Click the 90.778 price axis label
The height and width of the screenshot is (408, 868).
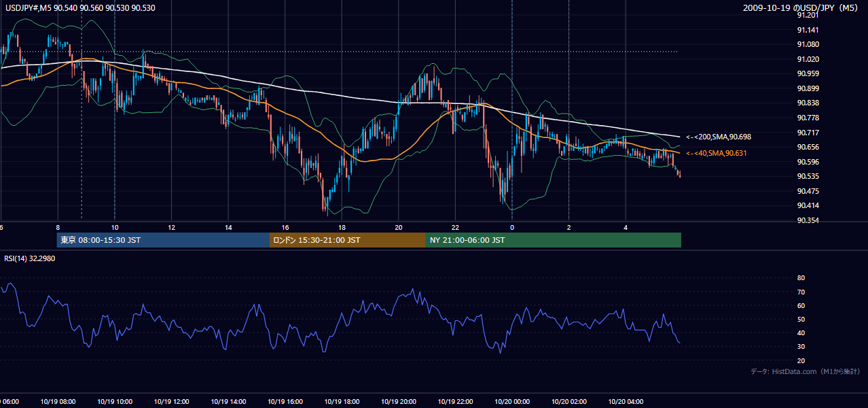tap(808, 118)
